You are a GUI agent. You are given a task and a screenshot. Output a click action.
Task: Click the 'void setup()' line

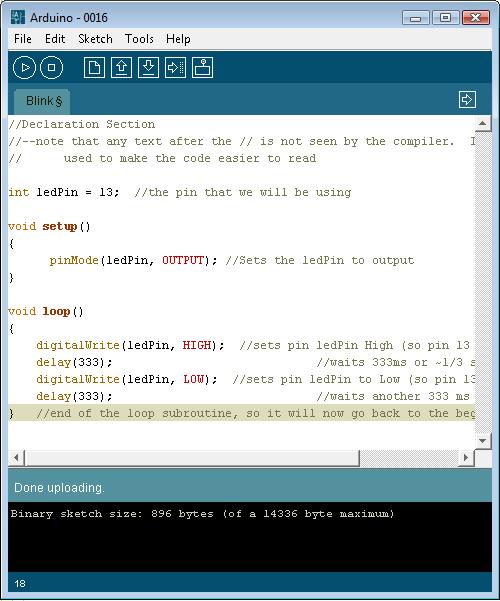tap(49, 226)
